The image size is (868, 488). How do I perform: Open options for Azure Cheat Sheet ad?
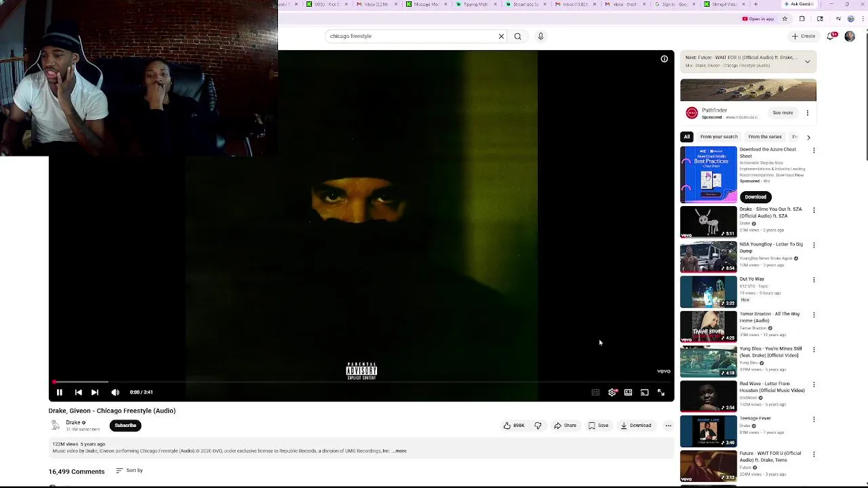click(814, 150)
